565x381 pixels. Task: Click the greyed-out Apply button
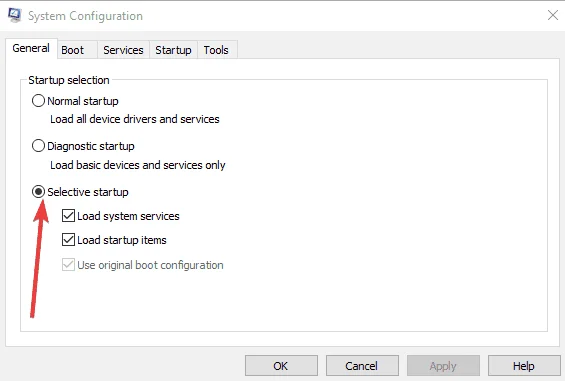coord(443,366)
